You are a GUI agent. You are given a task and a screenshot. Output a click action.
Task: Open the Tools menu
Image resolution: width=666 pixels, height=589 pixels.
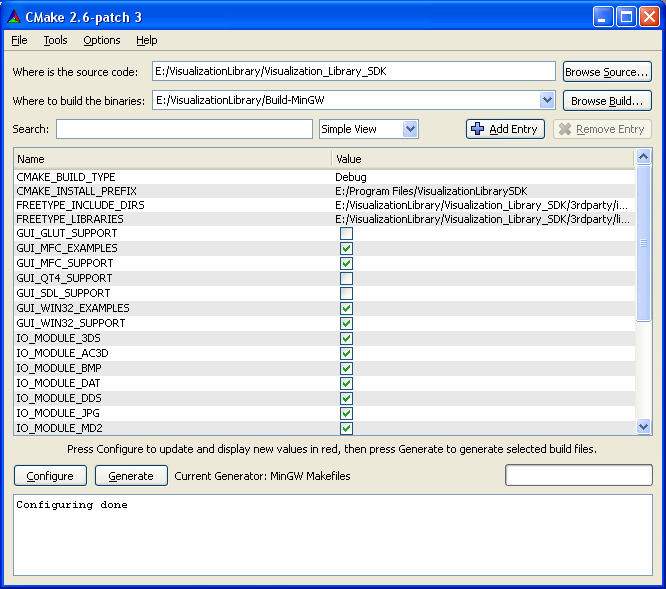tap(55, 40)
